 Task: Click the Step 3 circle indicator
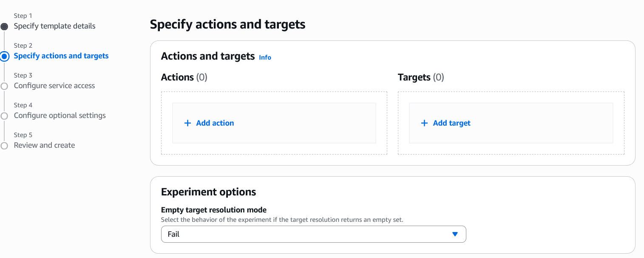point(5,86)
